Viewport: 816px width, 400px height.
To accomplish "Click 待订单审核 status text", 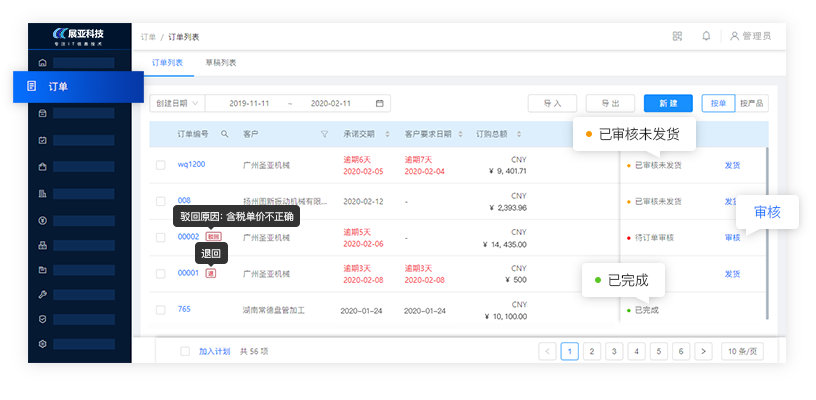I will tap(654, 238).
